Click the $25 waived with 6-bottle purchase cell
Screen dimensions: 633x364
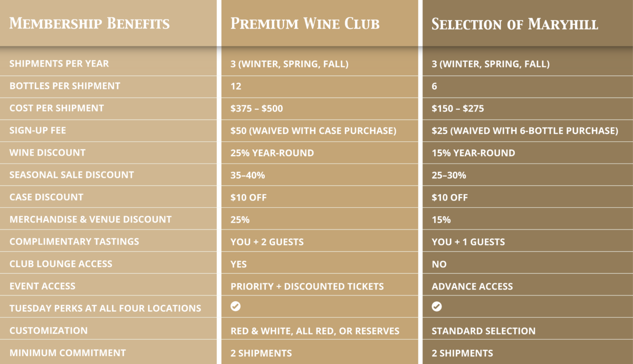(525, 130)
